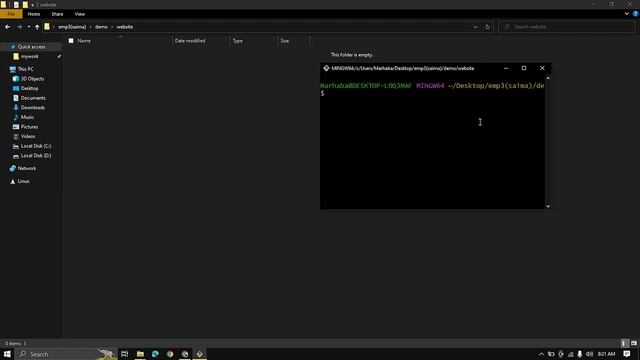The width and height of the screenshot is (640, 360).
Task: Click the microphone tray icon
Action: [580, 354]
